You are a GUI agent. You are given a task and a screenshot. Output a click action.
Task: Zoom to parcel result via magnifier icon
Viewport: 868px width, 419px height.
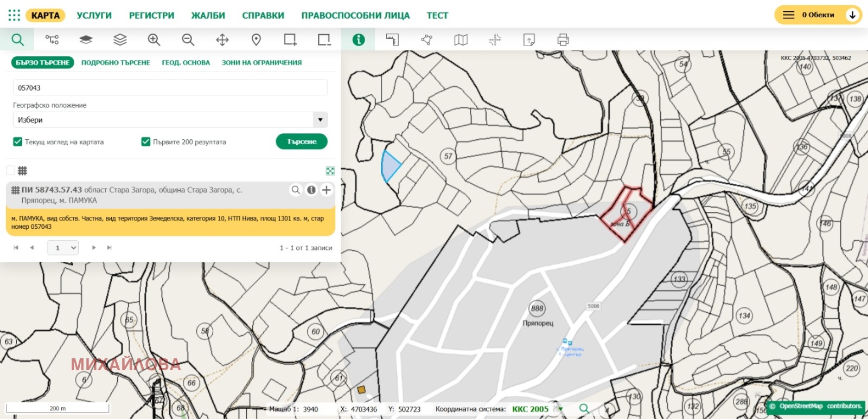(x=296, y=190)
